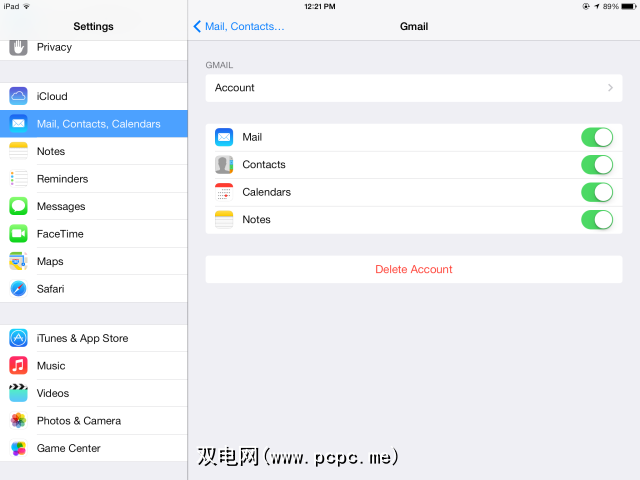This screenshot has height=480, width=640.
Task: Disable the Notes sync switch for Gmail
Action: 597,220
